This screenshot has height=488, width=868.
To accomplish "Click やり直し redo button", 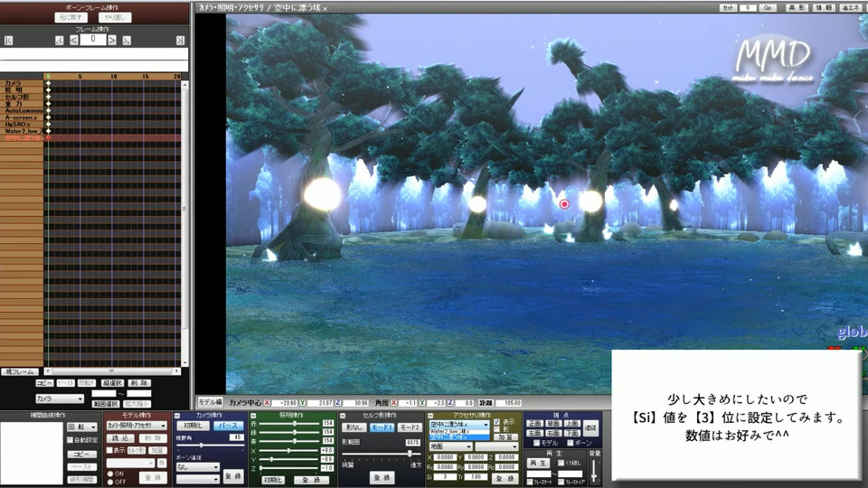I will (115, 18).
